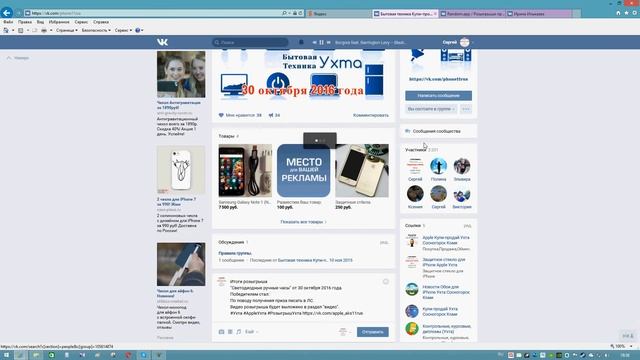Open the current track title in header
Image resolution: width=640 pixels, height=360 pixels.
(370, 42)
